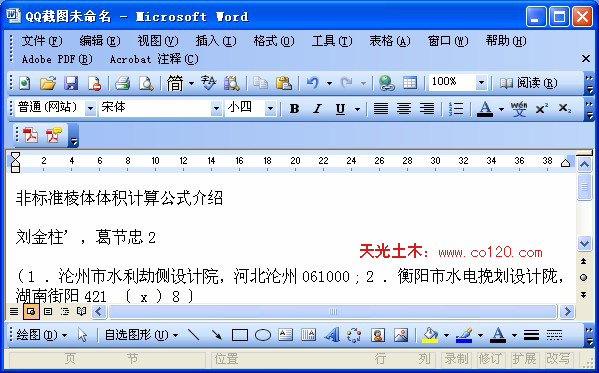Toggle Superscript formatting
This screenshot has width=599, height=373.
click(x=542, y=109)
